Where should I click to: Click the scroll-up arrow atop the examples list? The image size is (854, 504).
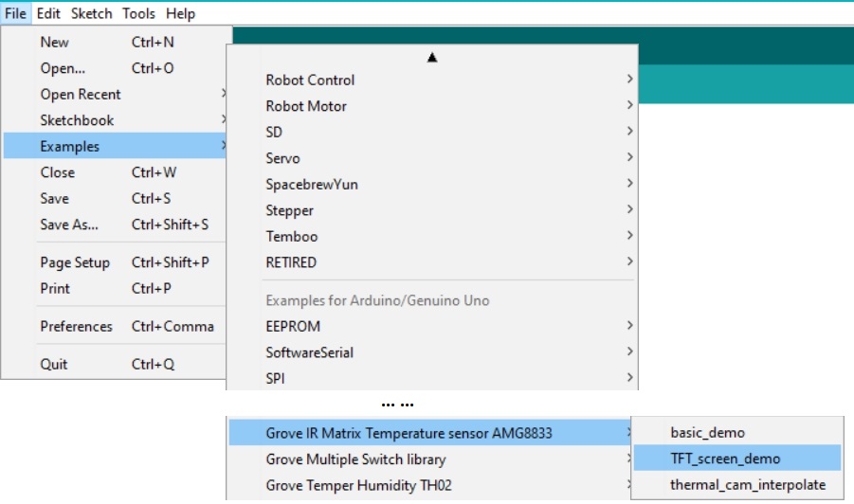432,57
